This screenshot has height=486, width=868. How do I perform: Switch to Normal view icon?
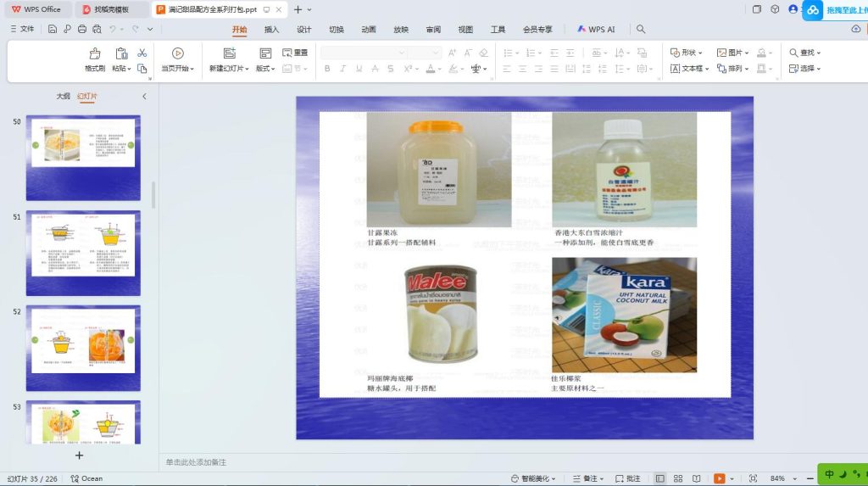tap(659, 478)
